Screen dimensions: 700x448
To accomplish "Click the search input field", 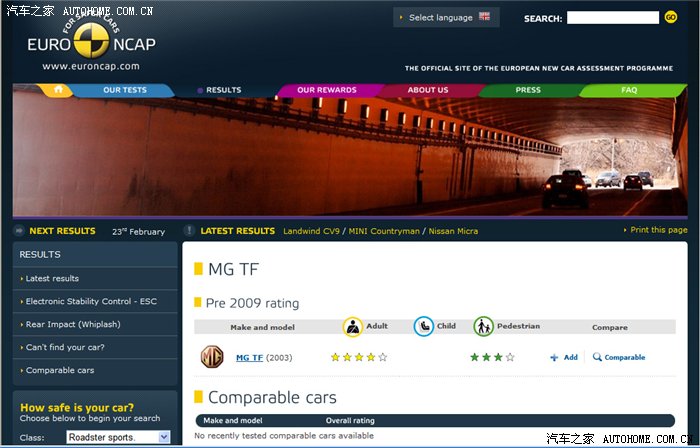I will pyautogui.click(x=612, y=18).
